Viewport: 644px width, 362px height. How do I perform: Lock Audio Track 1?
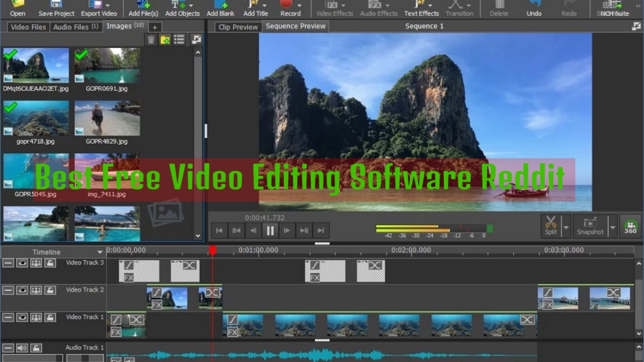[36, 348]
